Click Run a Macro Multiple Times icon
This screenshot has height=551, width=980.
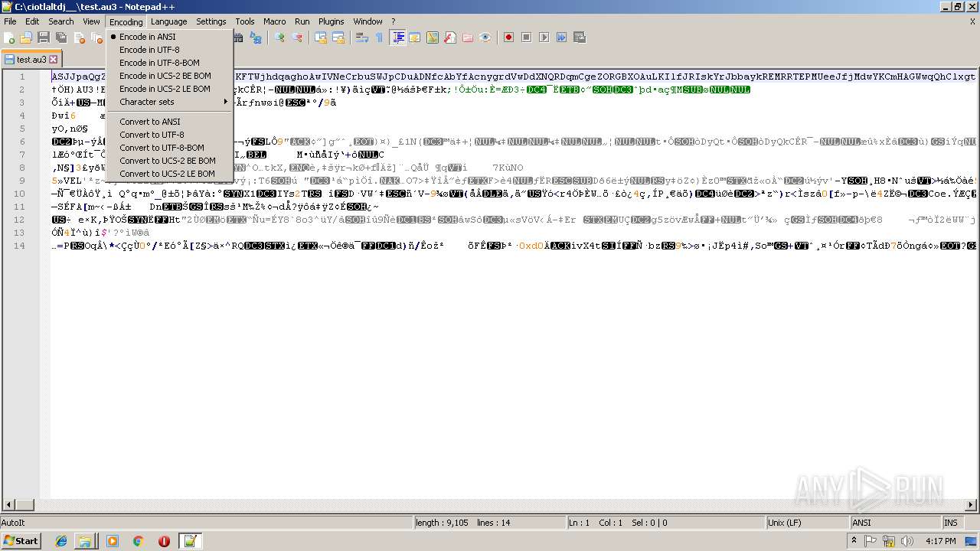[561, 37]
